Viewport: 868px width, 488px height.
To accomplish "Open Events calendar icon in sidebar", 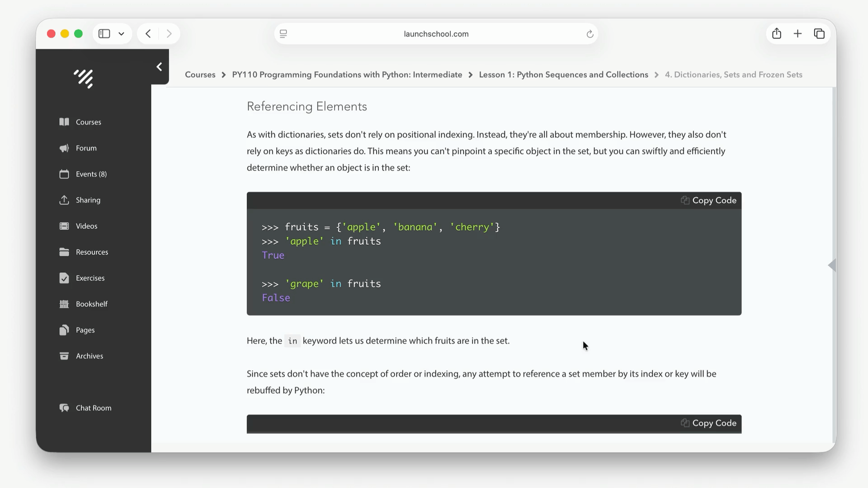I will tap(64, 174).
